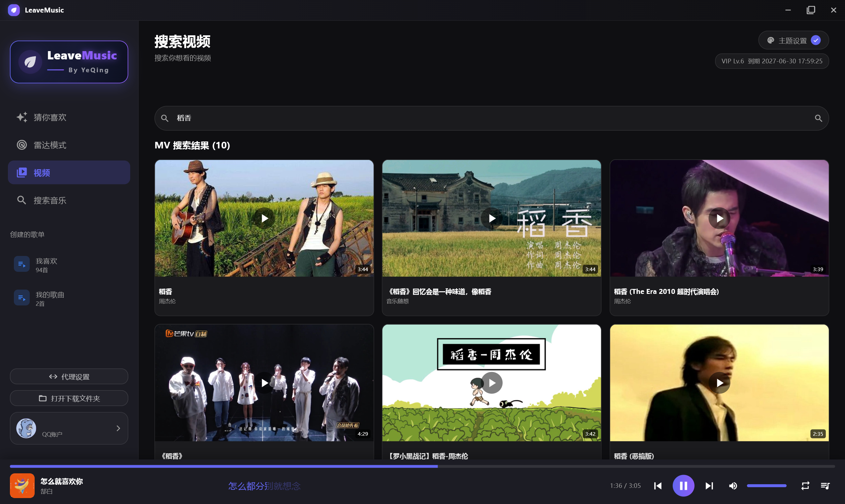Skip to previous track
Screen dimensions: 845x504
pyautogui.click(x=658, y=486)
